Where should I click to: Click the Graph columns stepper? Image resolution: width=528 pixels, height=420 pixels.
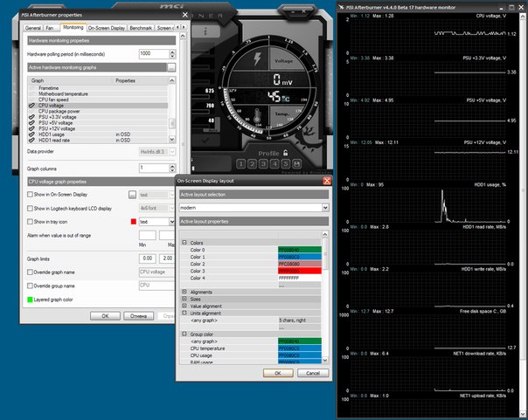(x=172, y=169)
